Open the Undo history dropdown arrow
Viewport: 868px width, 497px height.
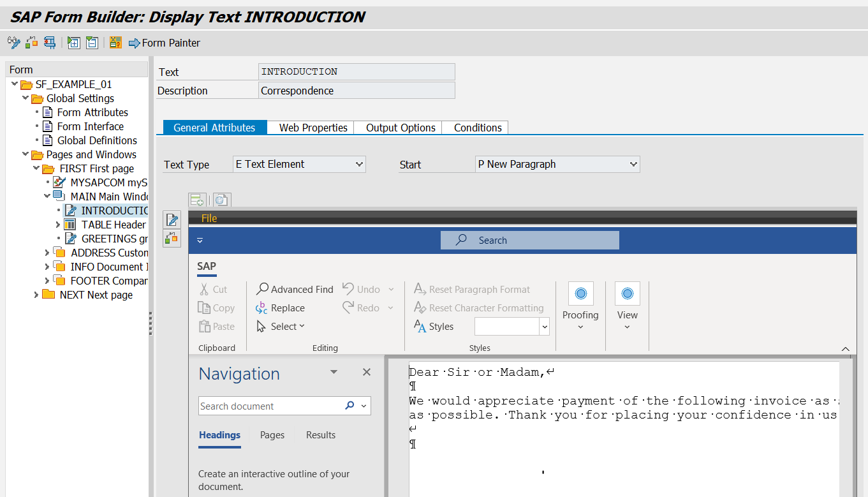pyautogui.click(x=392, y=289)
